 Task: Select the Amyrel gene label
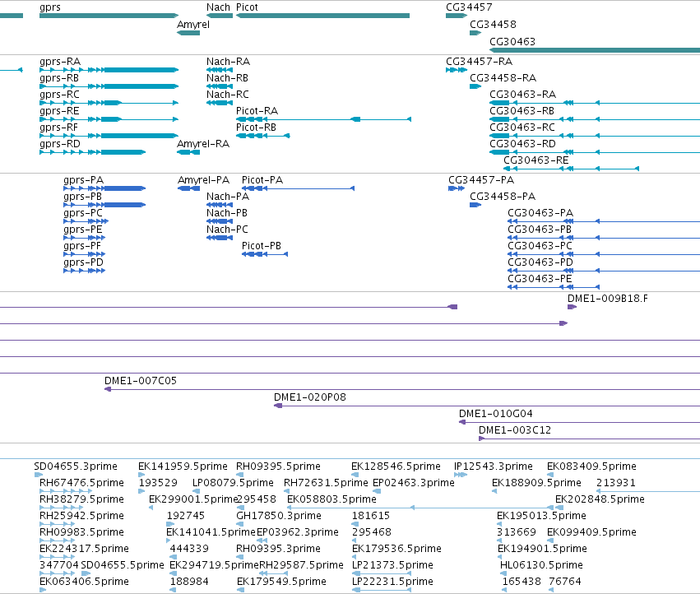[x=192, y=25]
